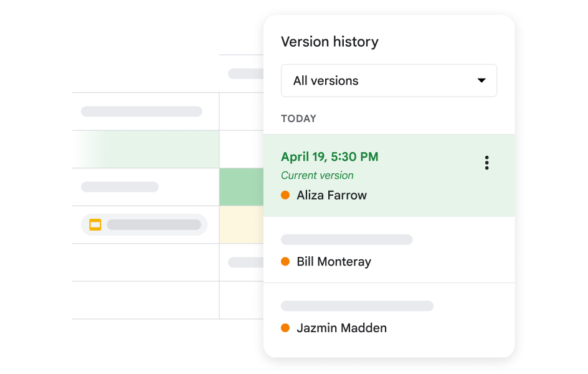Click the placeholder bar above Bill Monteray

click(x=346, y=239)
